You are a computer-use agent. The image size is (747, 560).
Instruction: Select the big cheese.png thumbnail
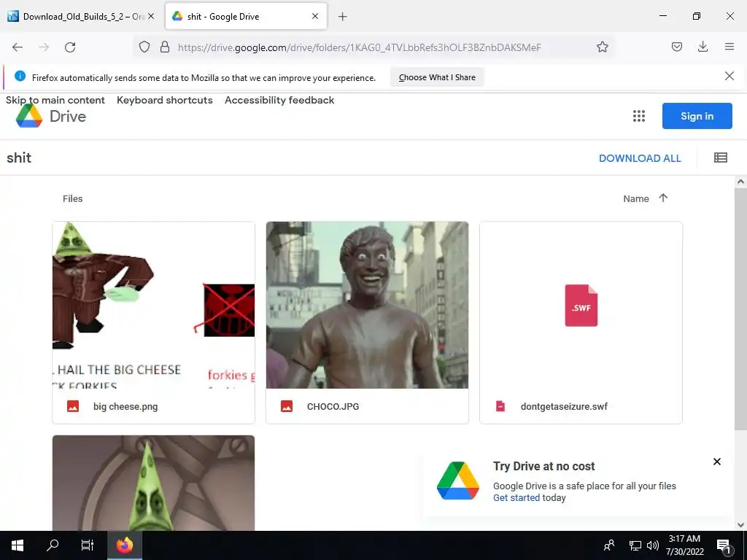click(153, 305)
